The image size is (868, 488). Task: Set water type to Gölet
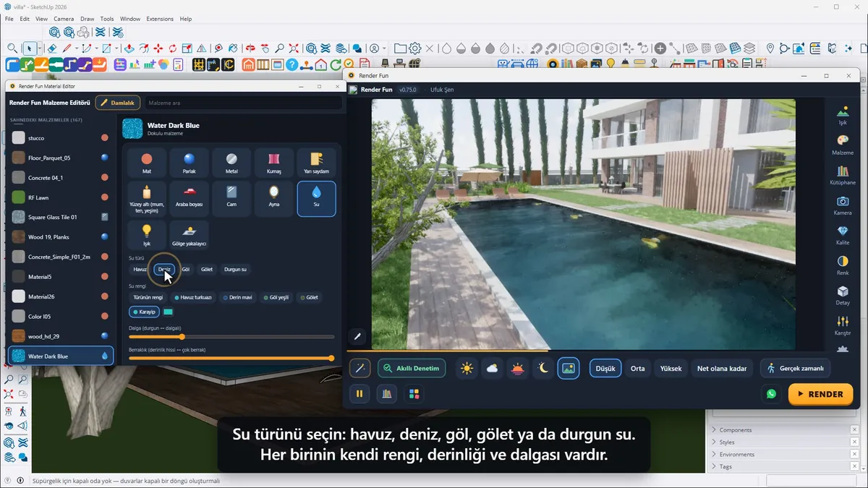(207, 269)
